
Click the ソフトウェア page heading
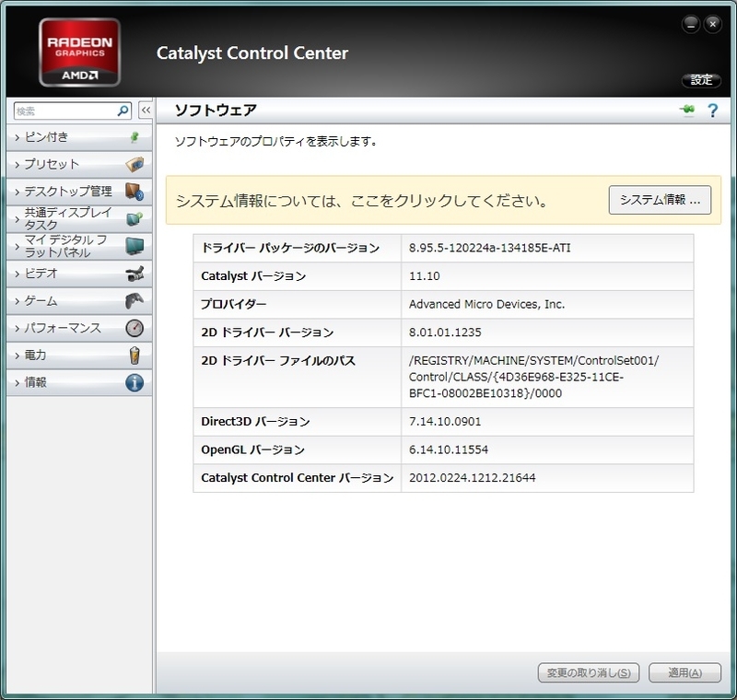point(216,111)
